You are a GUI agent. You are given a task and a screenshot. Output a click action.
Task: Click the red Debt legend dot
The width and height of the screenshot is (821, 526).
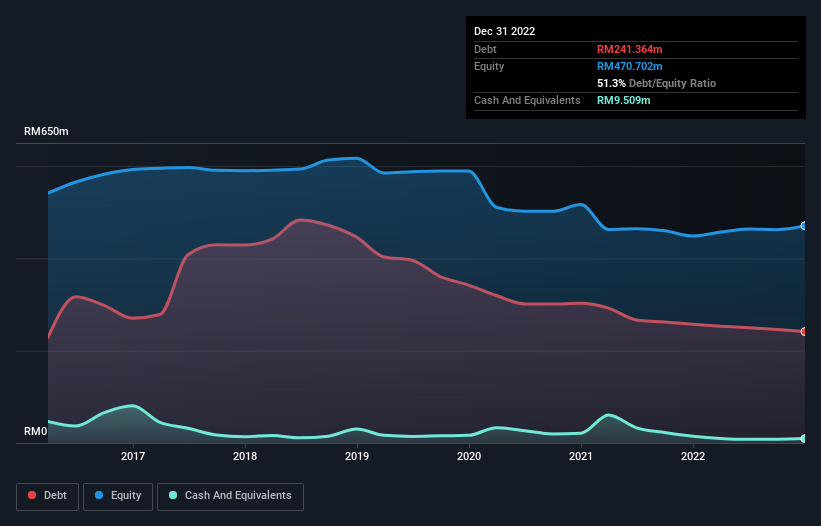coord(32,495)
